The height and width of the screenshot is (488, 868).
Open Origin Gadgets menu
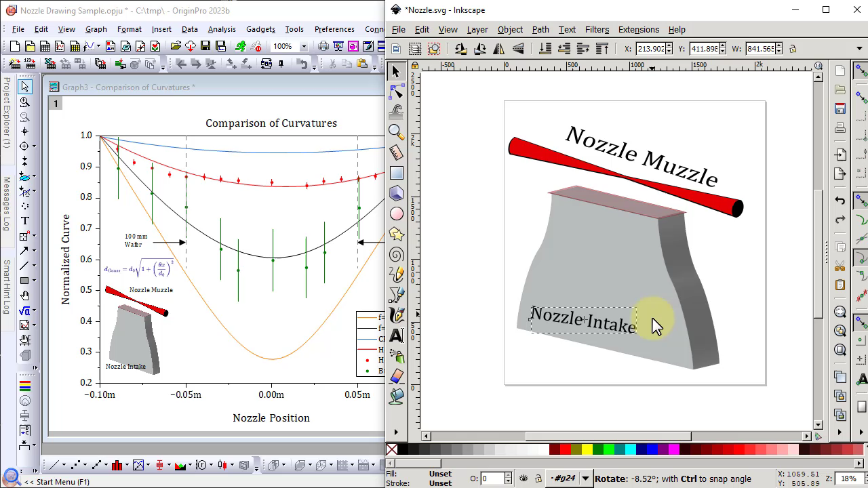(260, 29)
